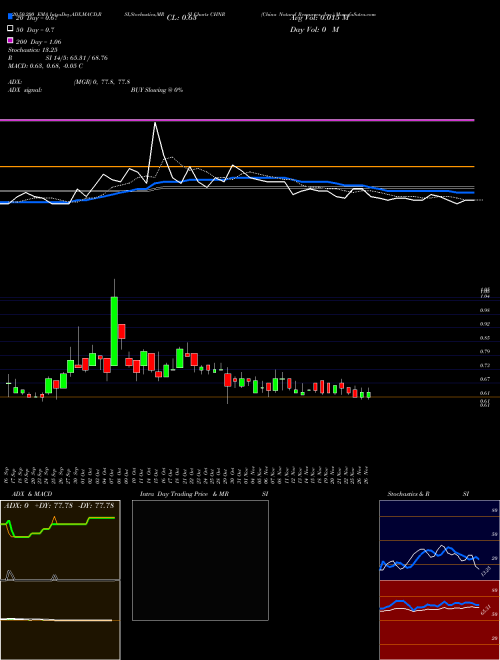Click the '(MGR) 0, 77.8, 77.8' ADX values

102,82
